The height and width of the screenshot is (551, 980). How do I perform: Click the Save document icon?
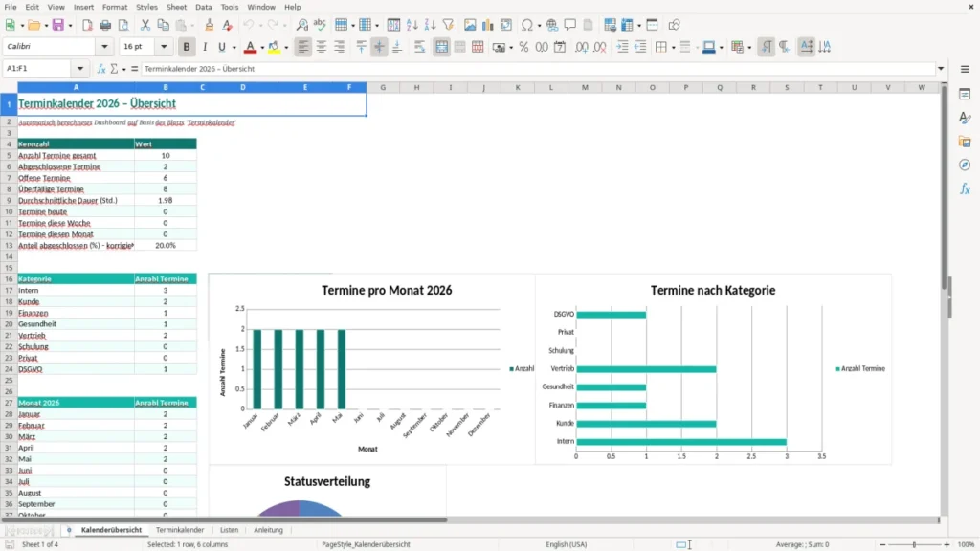coord(58,25)
